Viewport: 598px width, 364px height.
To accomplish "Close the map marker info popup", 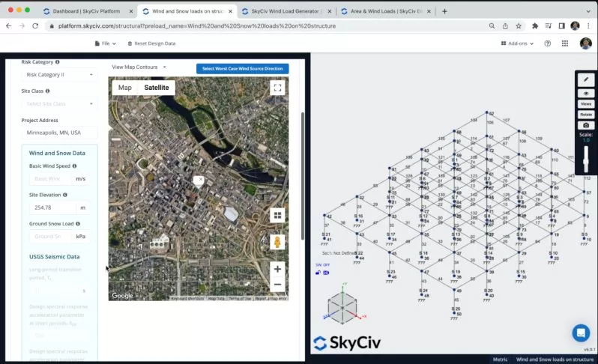I will pos(201,179).
